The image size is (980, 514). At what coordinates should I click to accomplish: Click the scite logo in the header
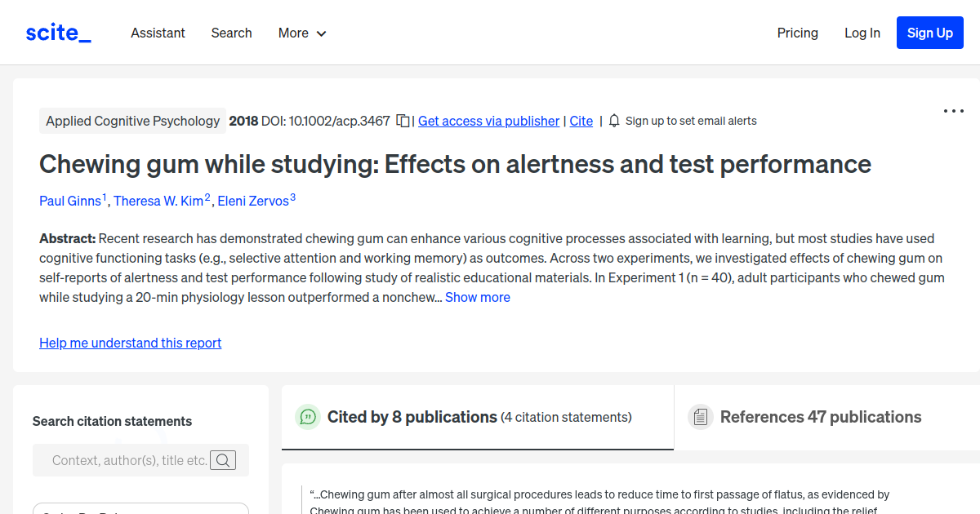57,32
